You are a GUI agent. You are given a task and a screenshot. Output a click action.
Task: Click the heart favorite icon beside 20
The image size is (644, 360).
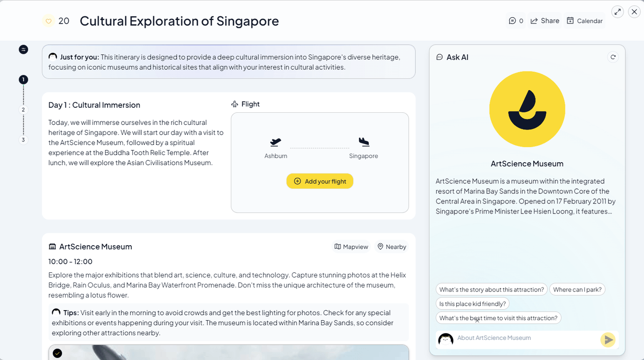tap(49, 21)
